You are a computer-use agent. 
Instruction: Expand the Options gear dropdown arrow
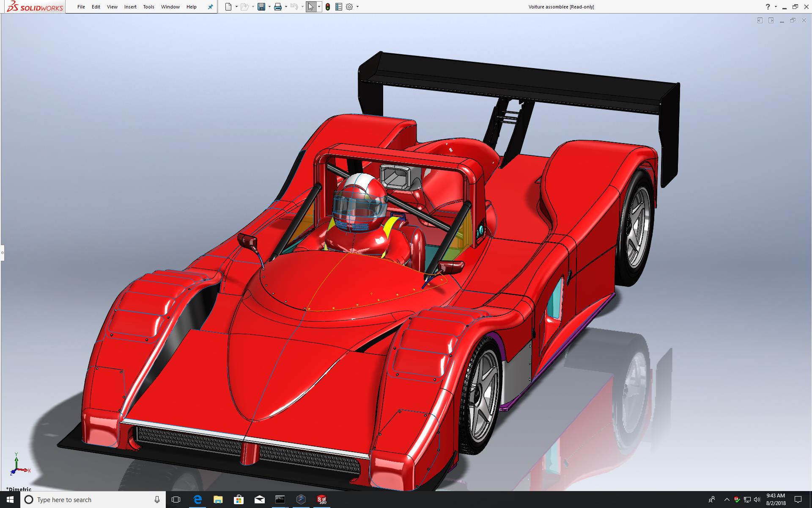tap(358, 7)
